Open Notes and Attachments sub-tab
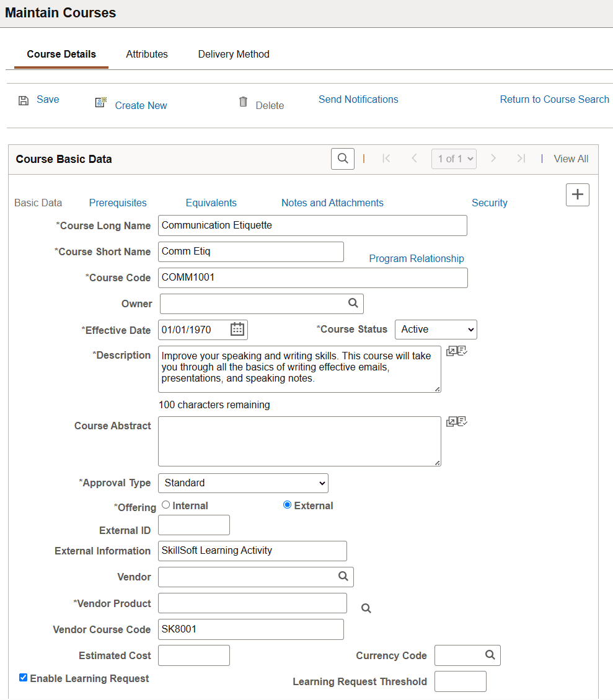Image resolution: width=613 pixels, height=700 pixels. [332, 203]
